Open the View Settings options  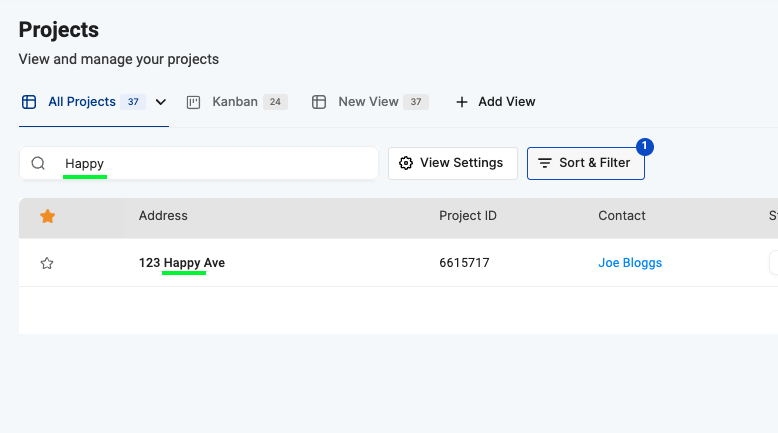(453, 163)
